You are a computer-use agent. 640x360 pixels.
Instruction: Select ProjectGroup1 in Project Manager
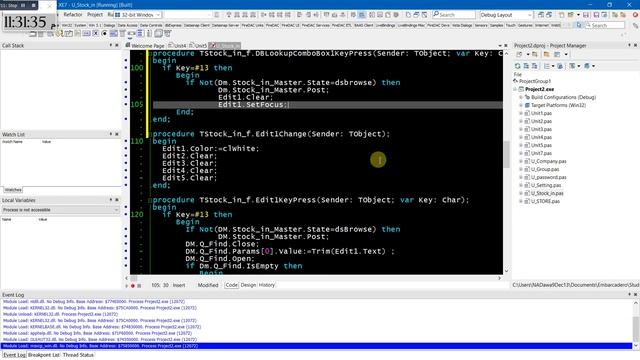(535, 81)
